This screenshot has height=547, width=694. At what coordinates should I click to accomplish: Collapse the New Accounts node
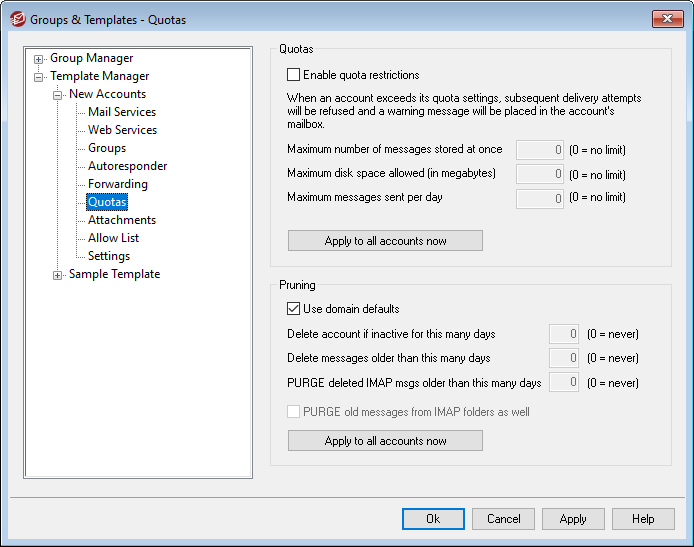coord(58,94)
